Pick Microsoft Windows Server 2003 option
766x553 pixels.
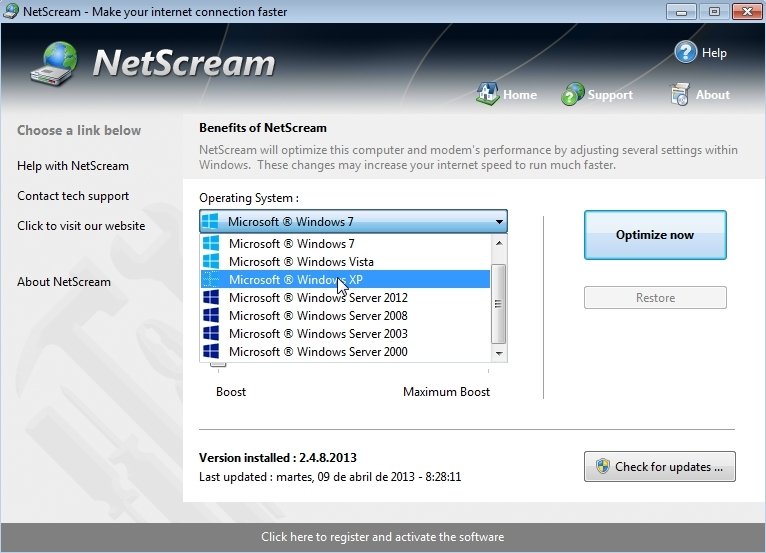pyautogui.click(x=345, y=334)
